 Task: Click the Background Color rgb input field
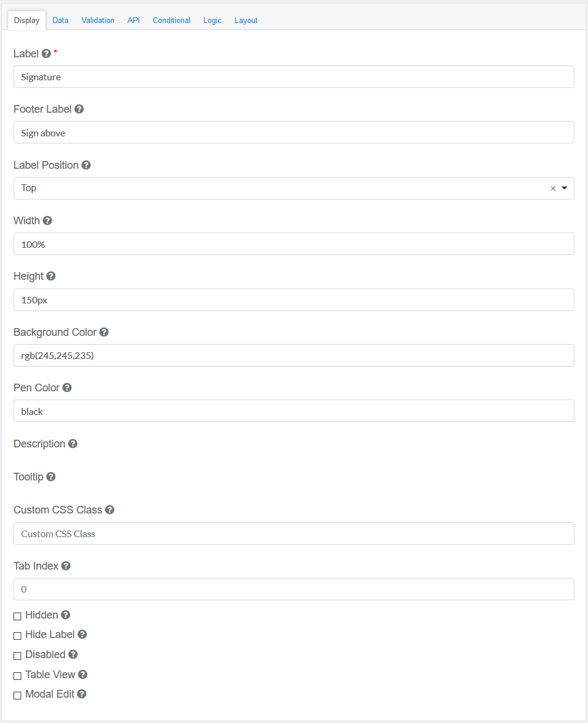coord(294,355)
